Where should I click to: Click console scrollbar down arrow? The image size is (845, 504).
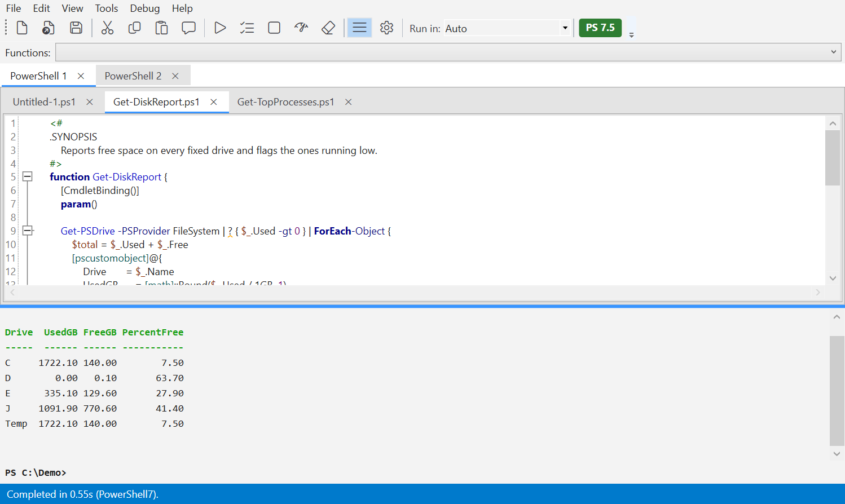click(837, 453)
